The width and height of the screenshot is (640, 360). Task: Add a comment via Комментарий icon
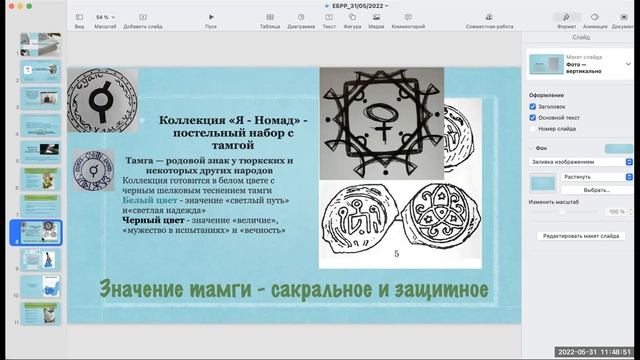tap(408, 17)
